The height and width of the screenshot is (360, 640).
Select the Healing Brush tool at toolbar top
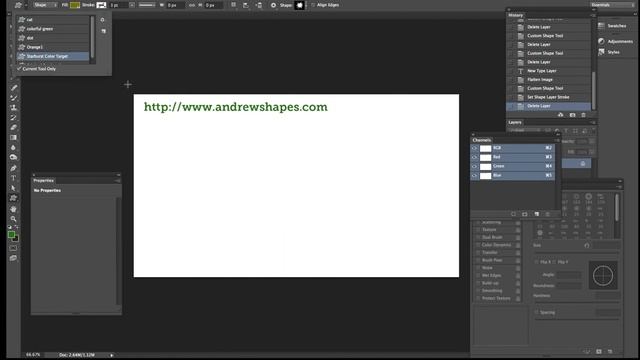coord(13,88)
